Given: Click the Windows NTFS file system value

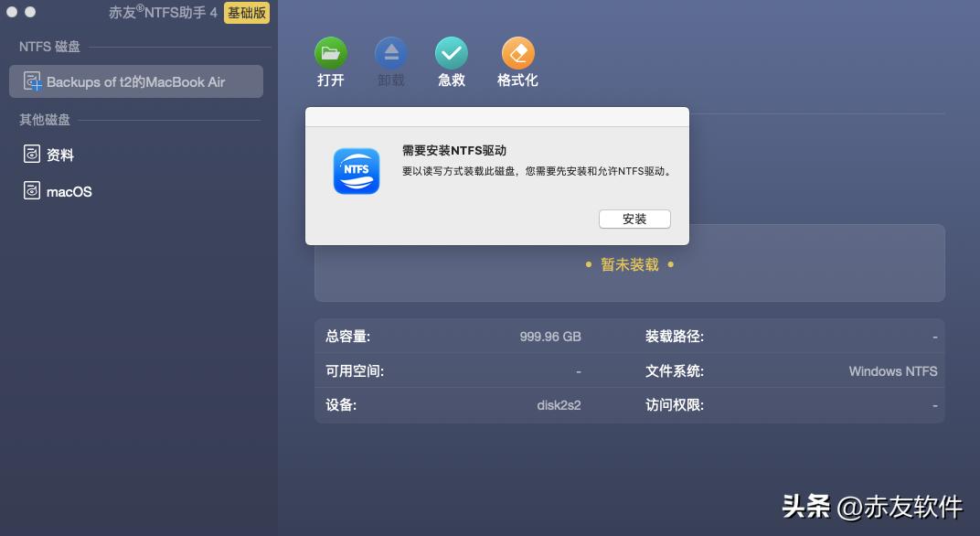Looking at the screenshot, I should (x=892, y=370).
